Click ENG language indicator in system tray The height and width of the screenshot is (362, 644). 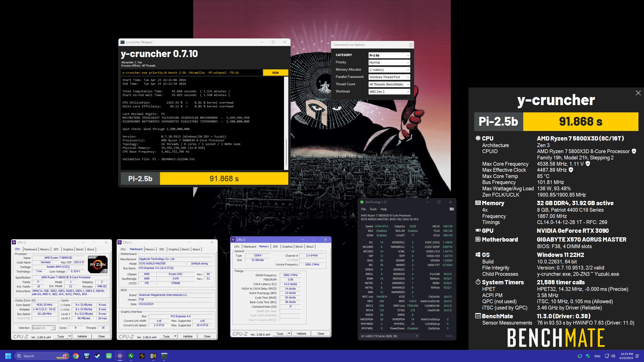(x=597, y=356)
